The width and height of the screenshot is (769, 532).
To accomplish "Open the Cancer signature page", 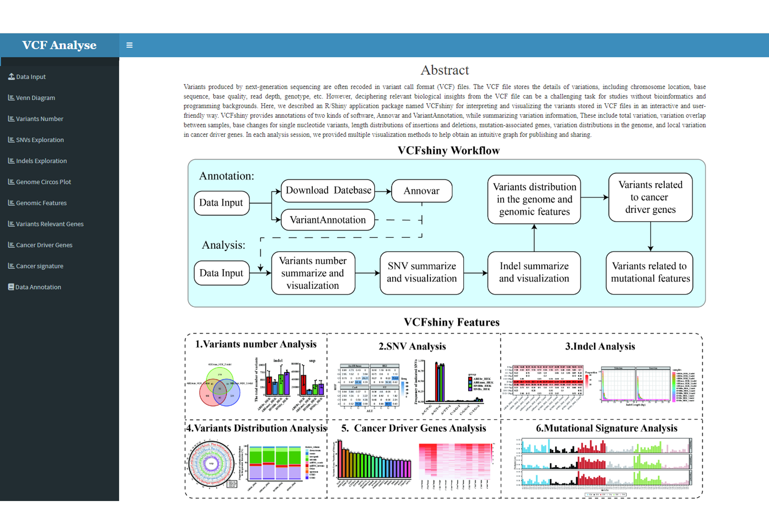I will point(59,266).
